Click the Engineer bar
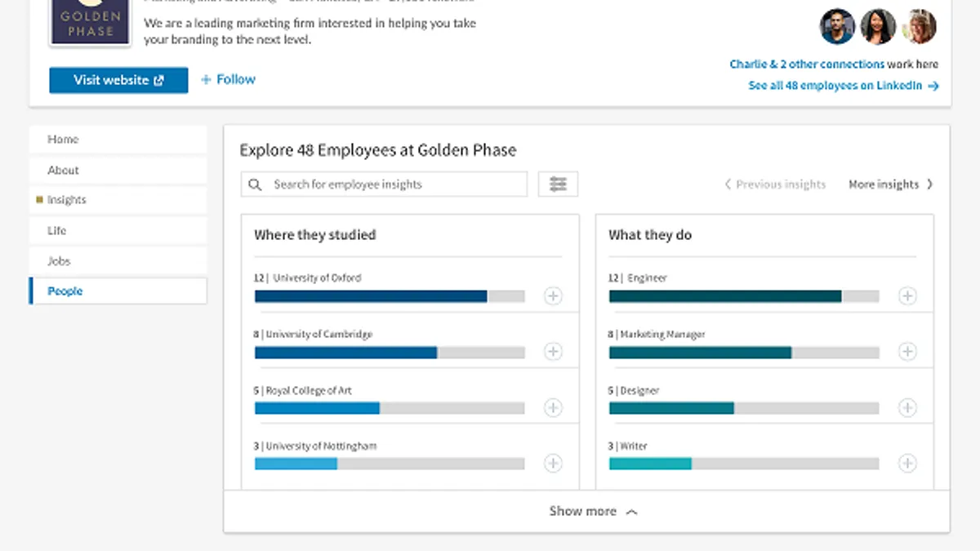980x551 pixels. tap(744, 296)
